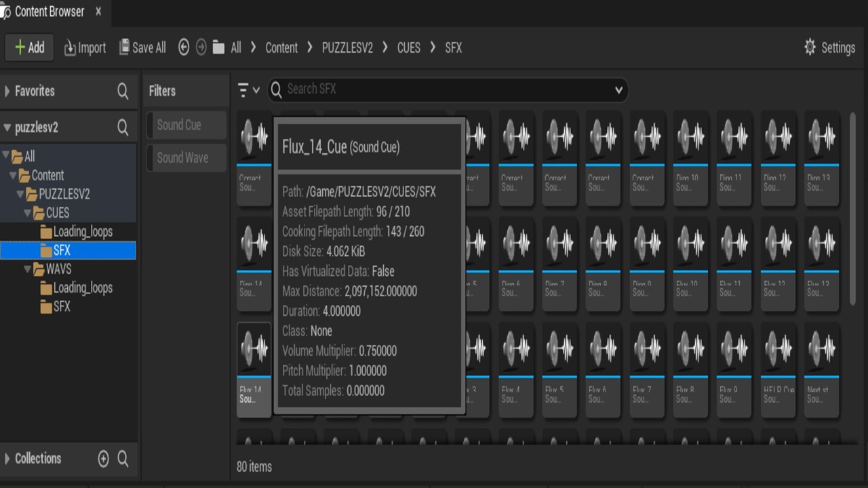Click the Add button
The image size is (868, 488).
[x=30, y=47]
